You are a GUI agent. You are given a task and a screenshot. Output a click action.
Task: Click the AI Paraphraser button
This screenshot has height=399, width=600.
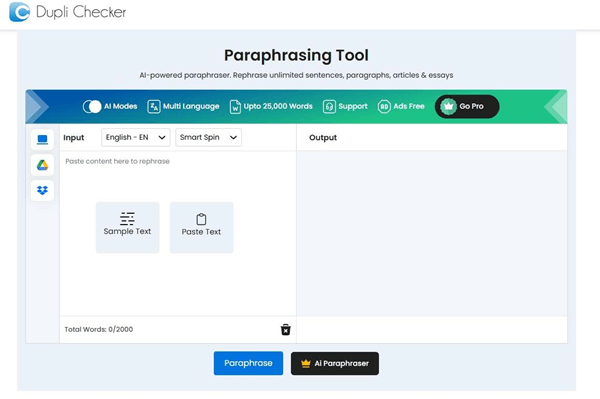[x=335, y=363]
